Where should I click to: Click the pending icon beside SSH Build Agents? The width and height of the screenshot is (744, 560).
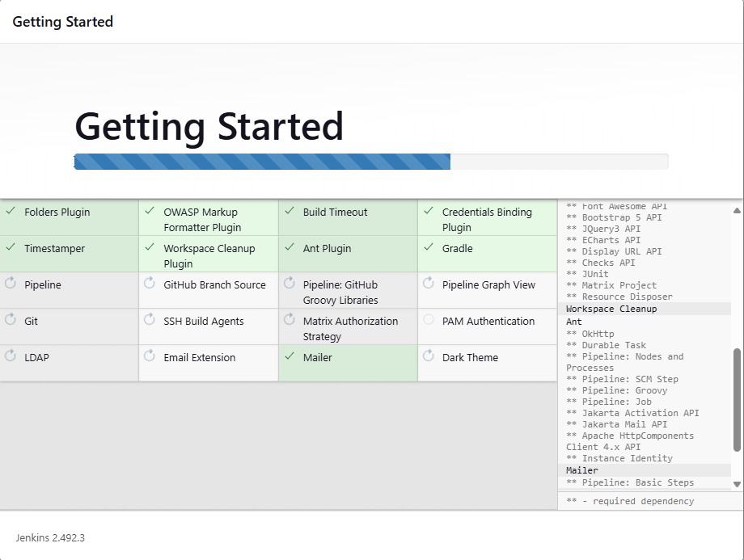click(x=150, y=319)
